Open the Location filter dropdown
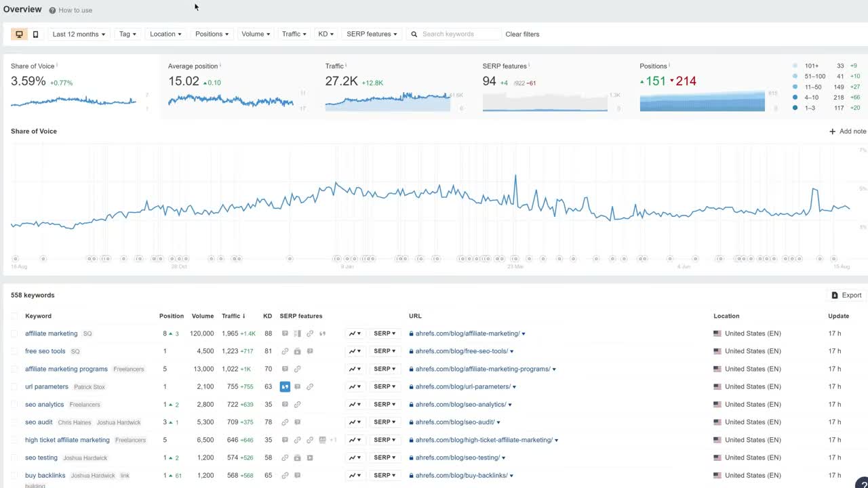Viewport: 868px width, 488px height. (165, 34)
